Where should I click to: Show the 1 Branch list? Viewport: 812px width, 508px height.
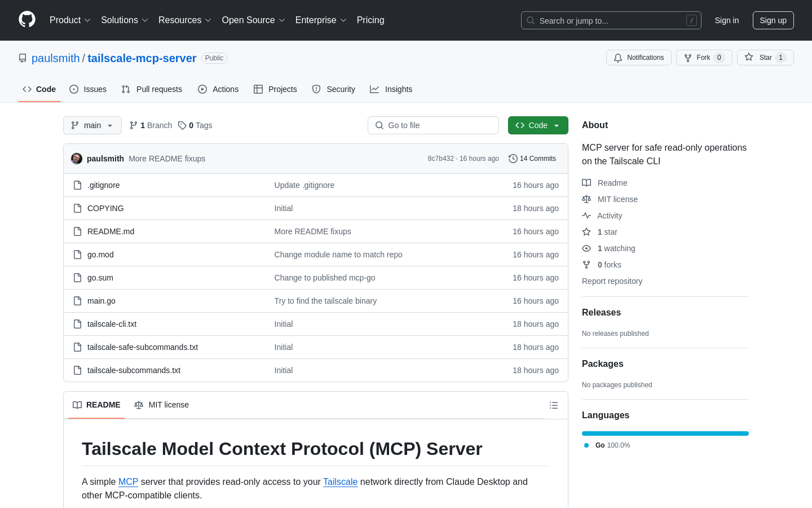tap(151, 125)
